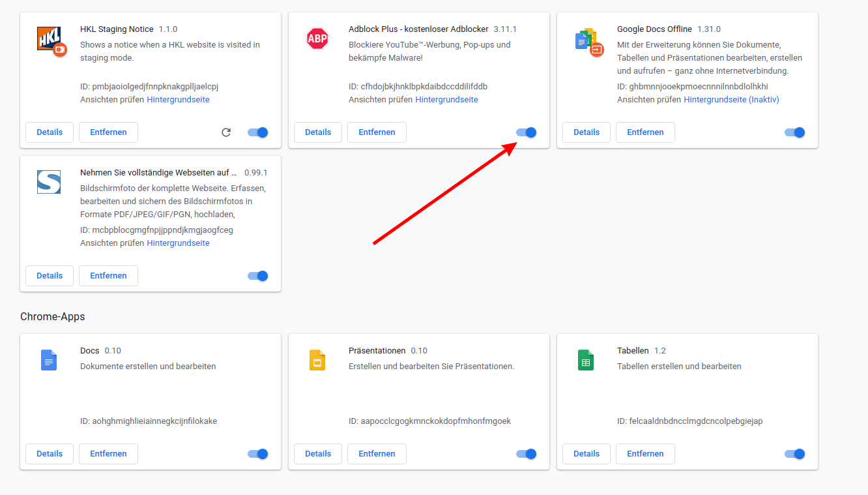This screenshot has width=868, height=495.
Task: Open Details for Adblock Plus
Action: 318,132
